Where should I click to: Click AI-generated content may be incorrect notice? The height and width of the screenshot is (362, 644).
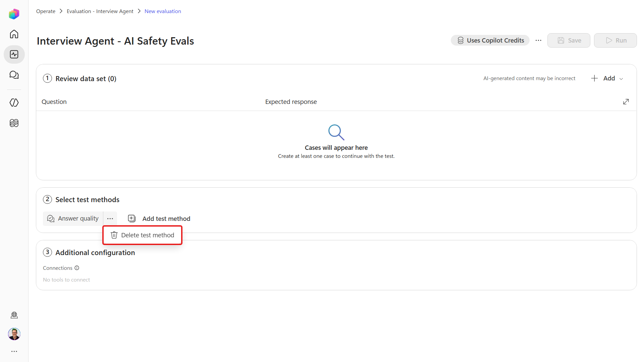(x=529, y=78)
